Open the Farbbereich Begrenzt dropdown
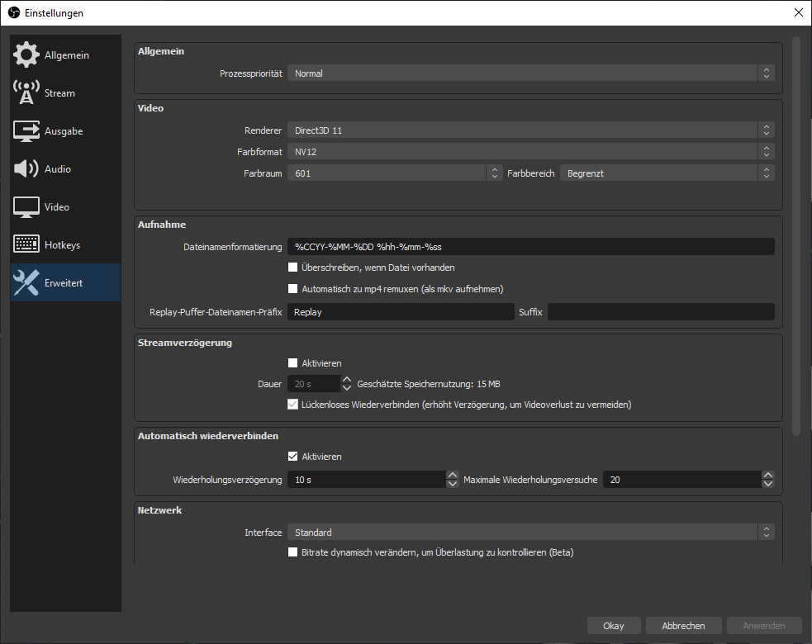 click(667, 173)
